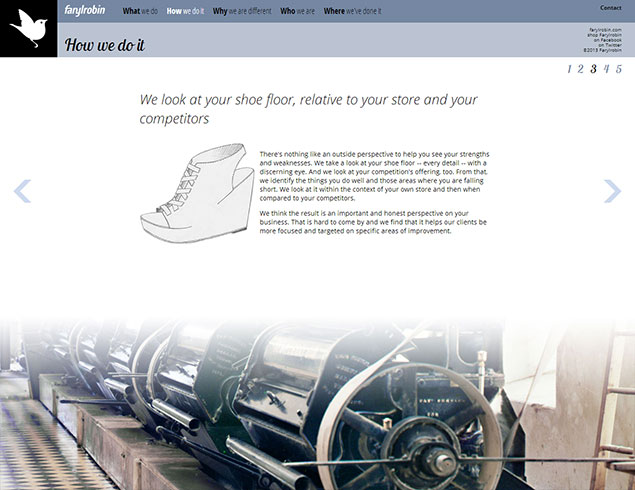Open 'Why we are different' menu item
The height and width of the screenshot is (490, 635).
242,11
